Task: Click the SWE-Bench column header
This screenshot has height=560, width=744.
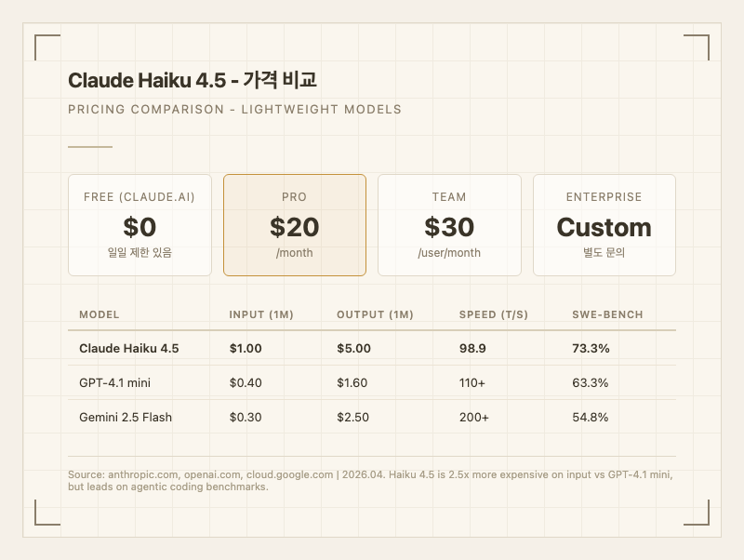Action: pos(607,314)
